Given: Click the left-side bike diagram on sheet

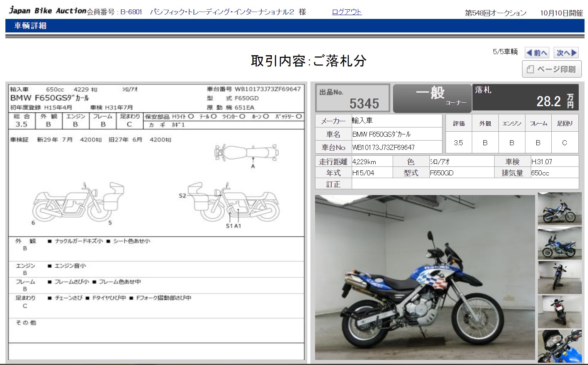Looking at the screenshot, I should [x=78, y=202].
